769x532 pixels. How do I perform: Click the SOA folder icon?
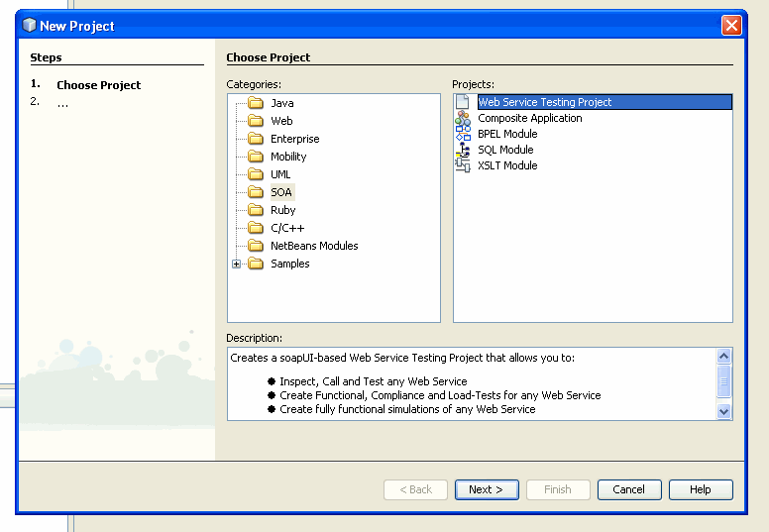pos(256,192)
